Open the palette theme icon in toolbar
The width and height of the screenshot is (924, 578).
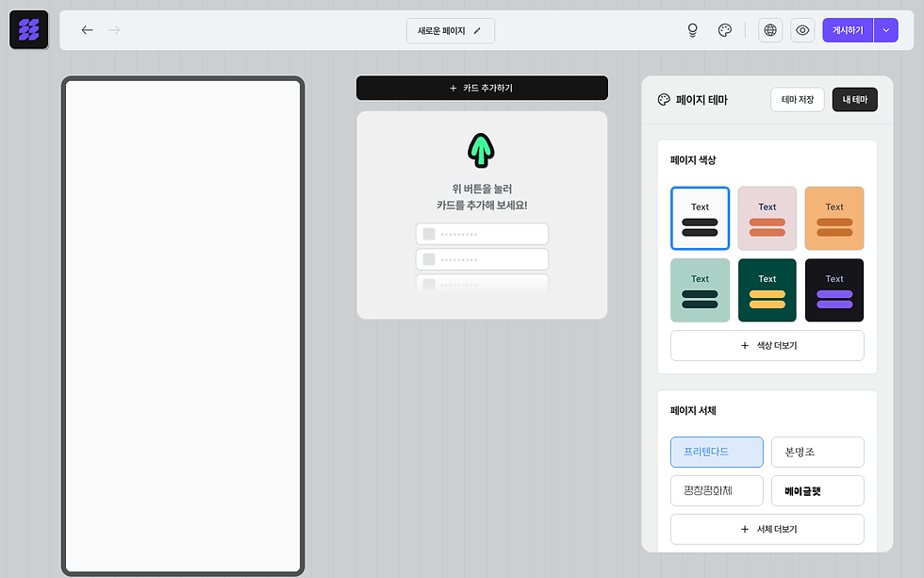point(725,30)
